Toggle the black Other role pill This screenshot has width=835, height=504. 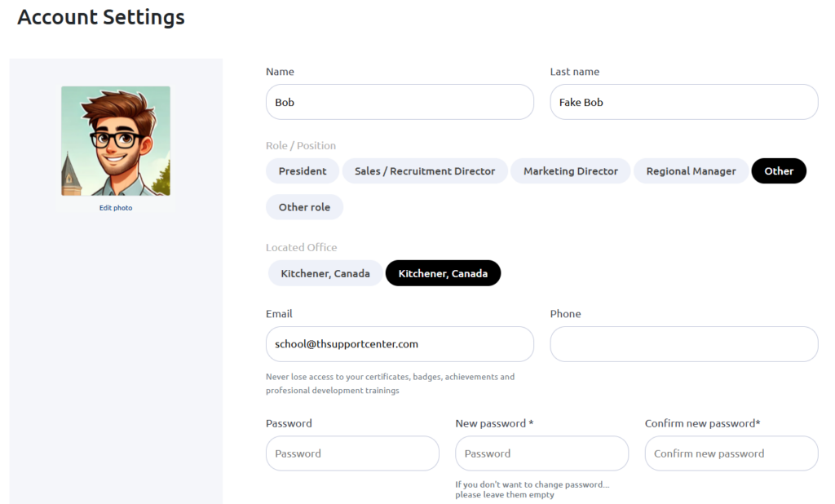pos(779,171)
